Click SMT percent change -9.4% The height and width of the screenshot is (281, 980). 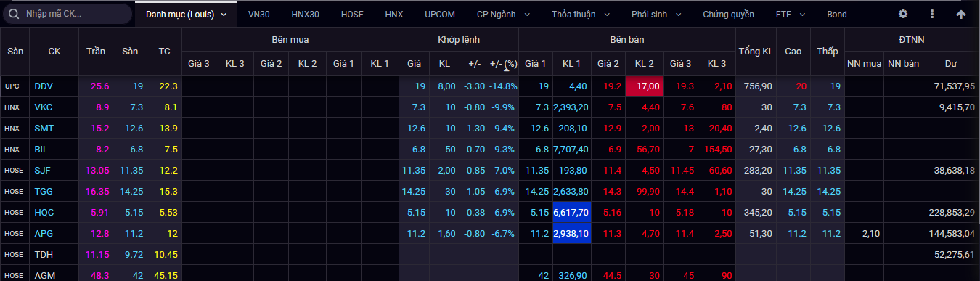point(505,128)
